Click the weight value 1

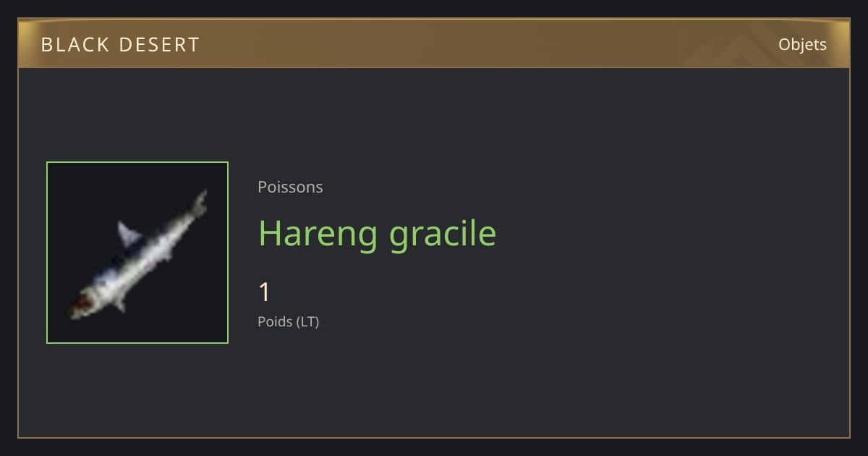[265, 292]
